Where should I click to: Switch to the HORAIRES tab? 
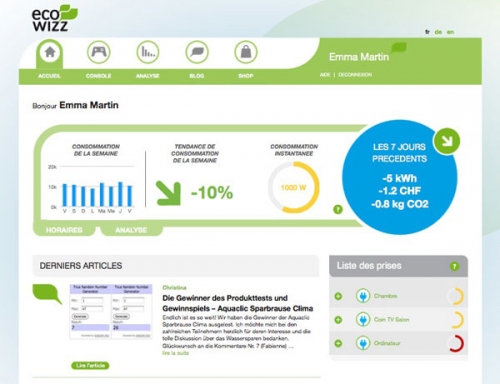[x=64, y=230]
